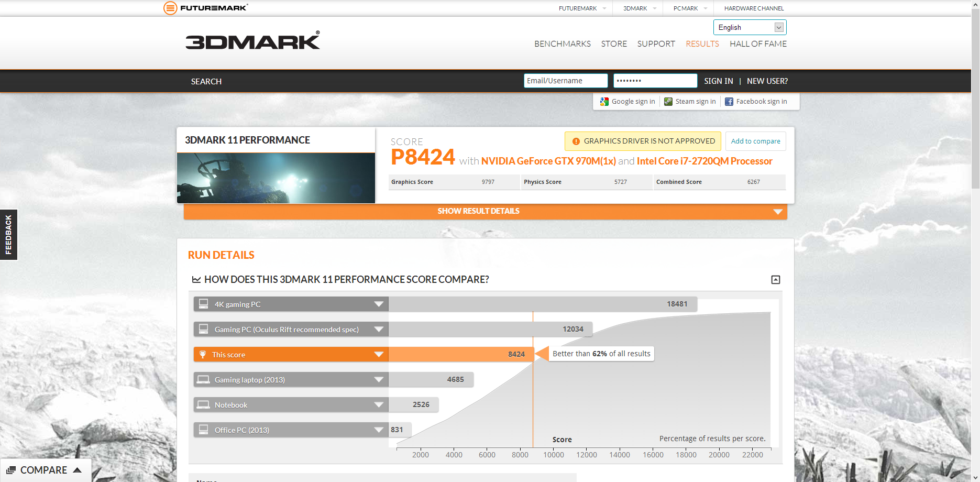Viewport: 980px width, 482px height.
Task: Click the 4K gaming PC monitor icon
Action: tap(203, 304)
